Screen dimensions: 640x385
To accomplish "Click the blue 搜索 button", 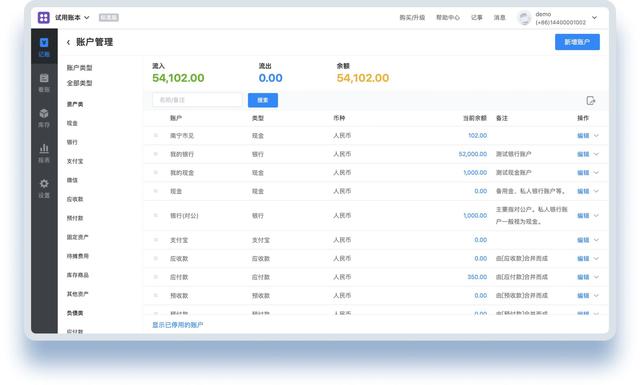I will click(263, 100).
